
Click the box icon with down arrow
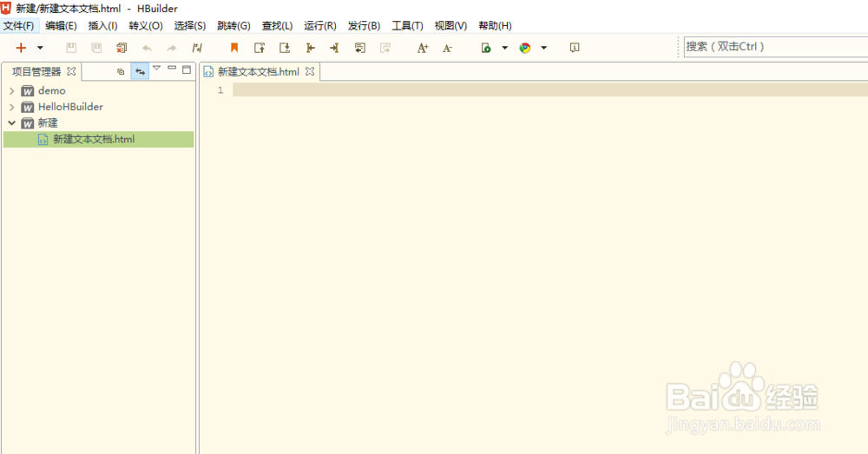(285, 48)
